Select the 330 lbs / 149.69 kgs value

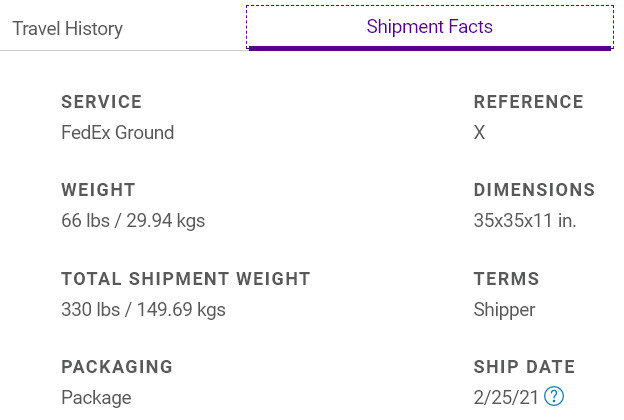pyautogui.click(x=143, y=309)
